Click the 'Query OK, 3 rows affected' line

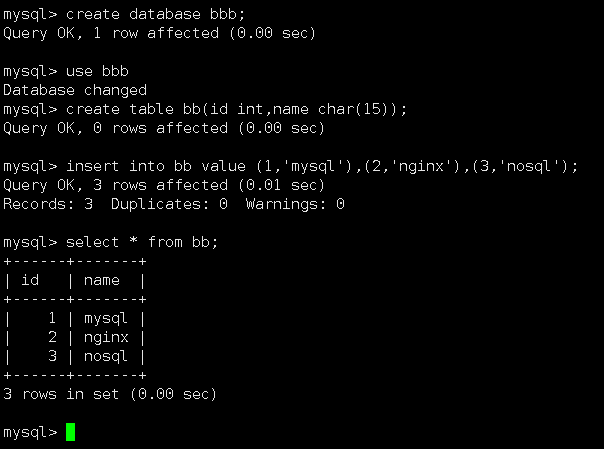(164, 185)
